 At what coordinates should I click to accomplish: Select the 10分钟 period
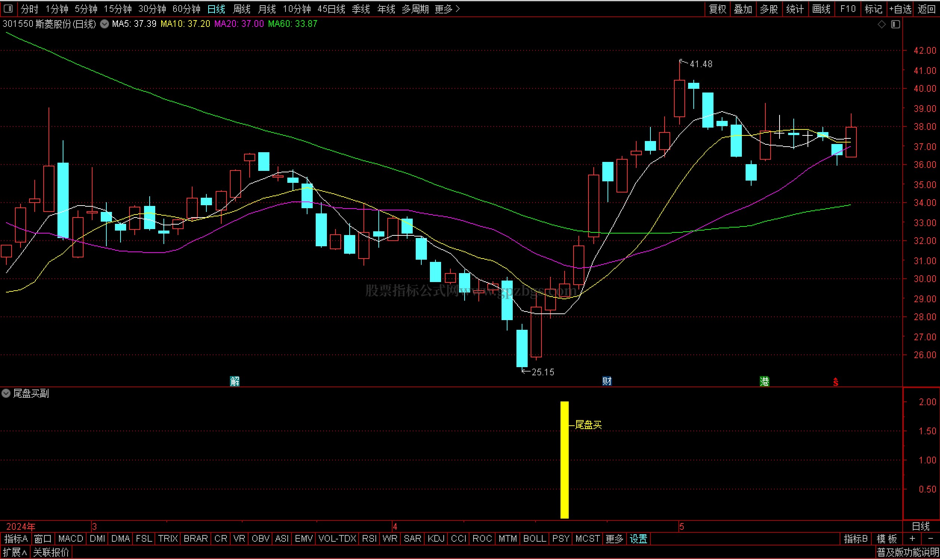(x=297, y=9)
